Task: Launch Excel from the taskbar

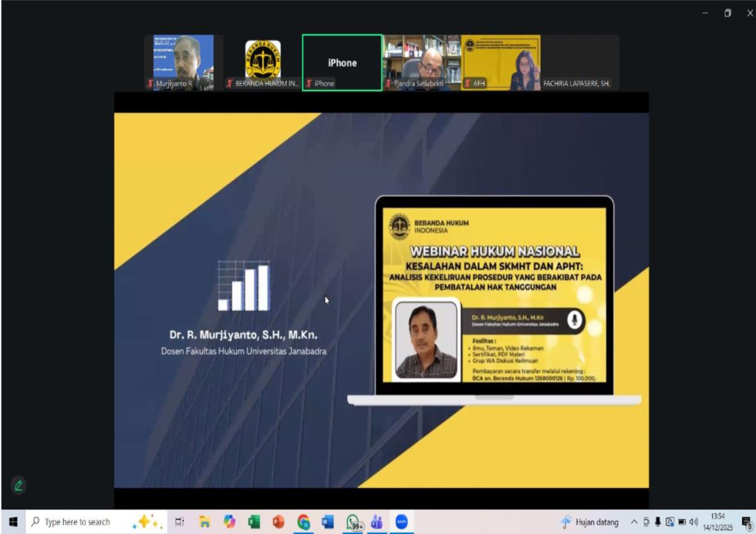Action: [x=254, y=522]
